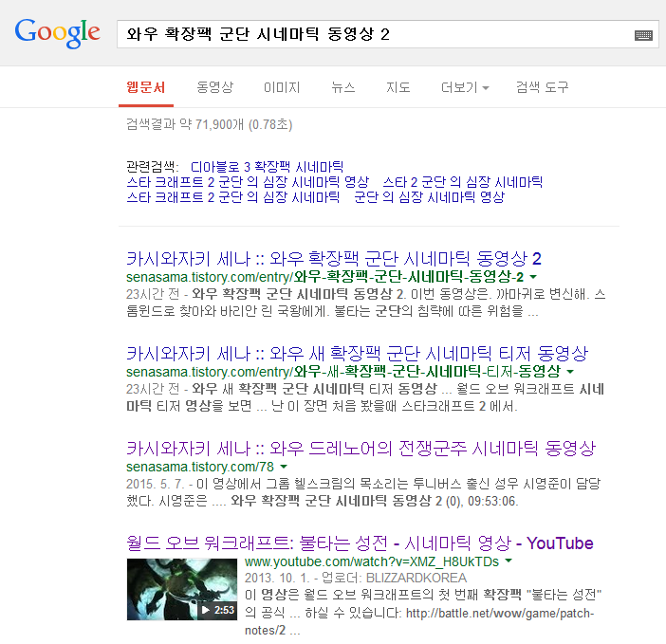
Task: Play the 2:53 video thumbnail
Action: tap(182, 589)
